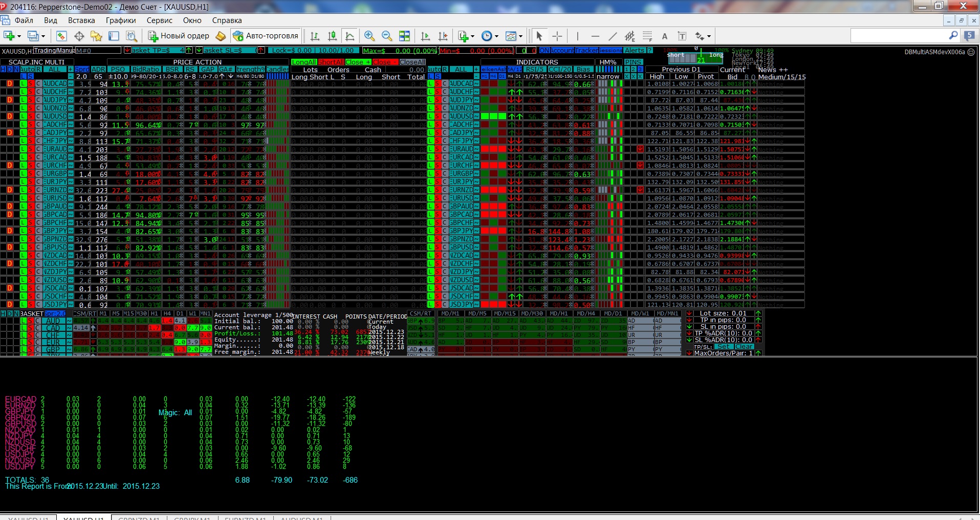Open the Вставка menu
980x520 pixels.
[x=81, y=20]
